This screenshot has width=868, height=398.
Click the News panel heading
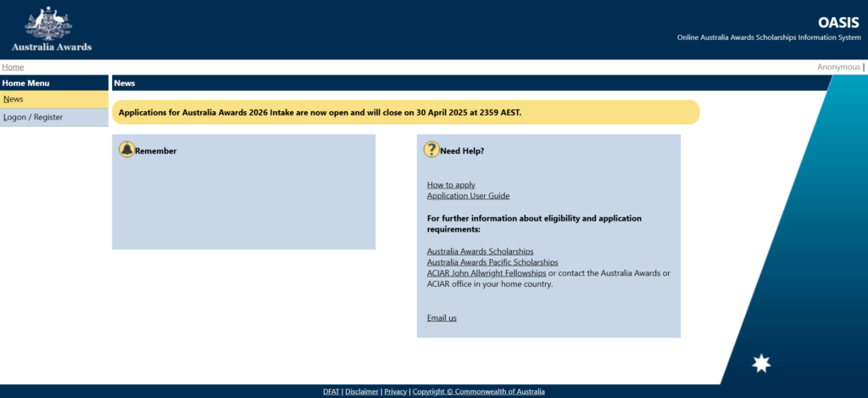[125, 83]
